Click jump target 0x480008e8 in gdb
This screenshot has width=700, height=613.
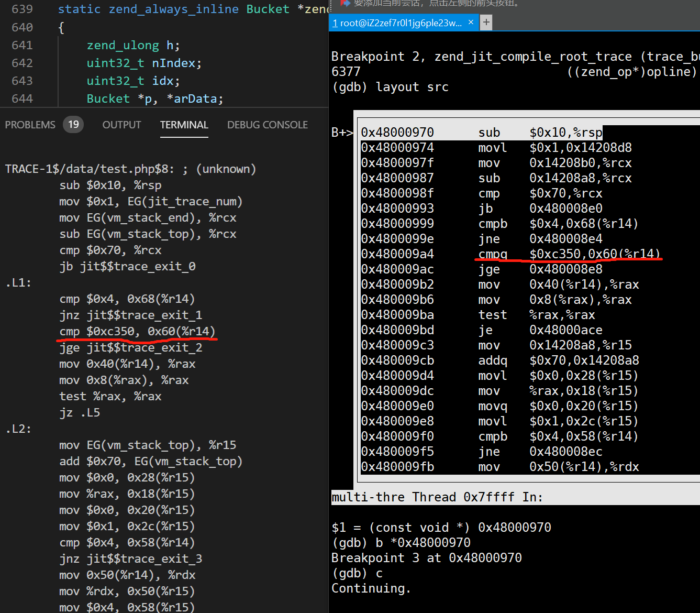[566, 269]
